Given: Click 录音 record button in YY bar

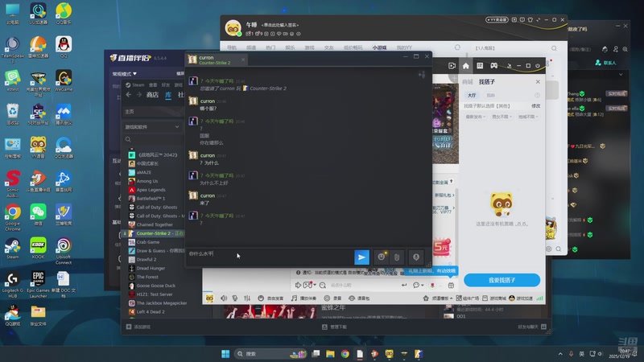Looking at the screenshot, I should coord(332,298).
